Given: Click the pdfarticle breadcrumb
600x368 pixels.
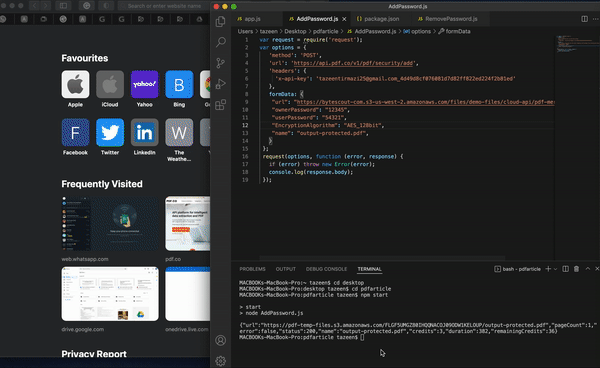Looking at the screenshot, I should click(x=326, y=31).
